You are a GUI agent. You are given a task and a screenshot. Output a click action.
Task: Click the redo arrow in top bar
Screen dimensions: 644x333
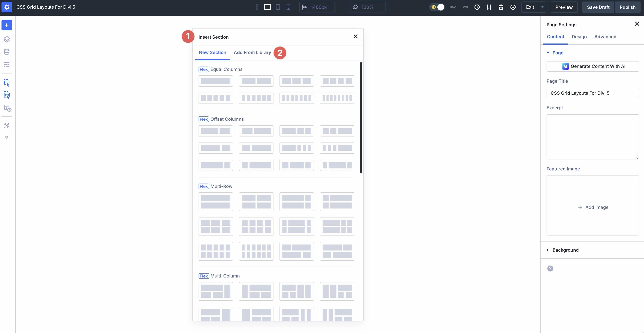[x=465, y=7]
